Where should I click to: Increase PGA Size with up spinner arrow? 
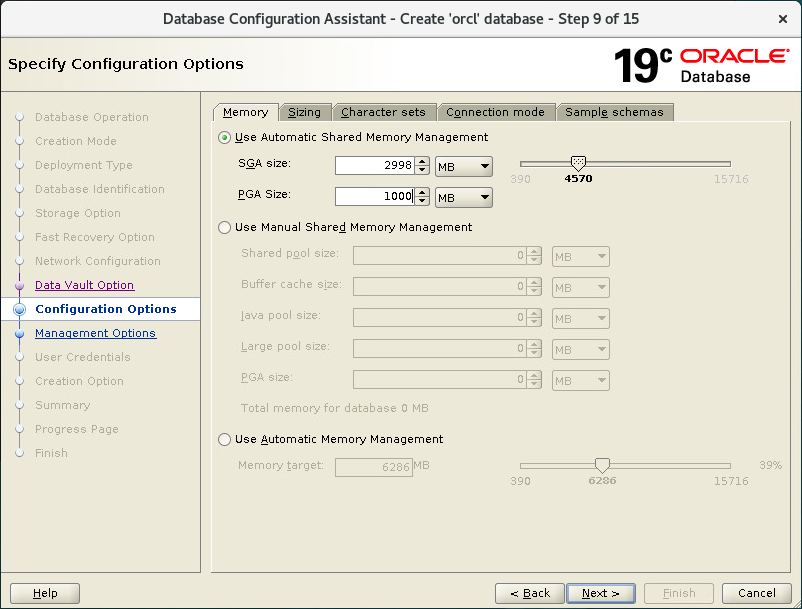click(x=422, y=192)
